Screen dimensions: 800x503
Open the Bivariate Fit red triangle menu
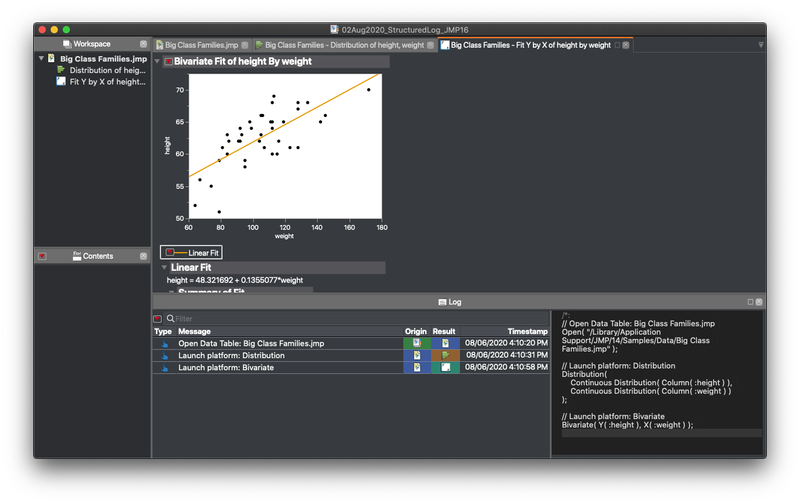168,61
